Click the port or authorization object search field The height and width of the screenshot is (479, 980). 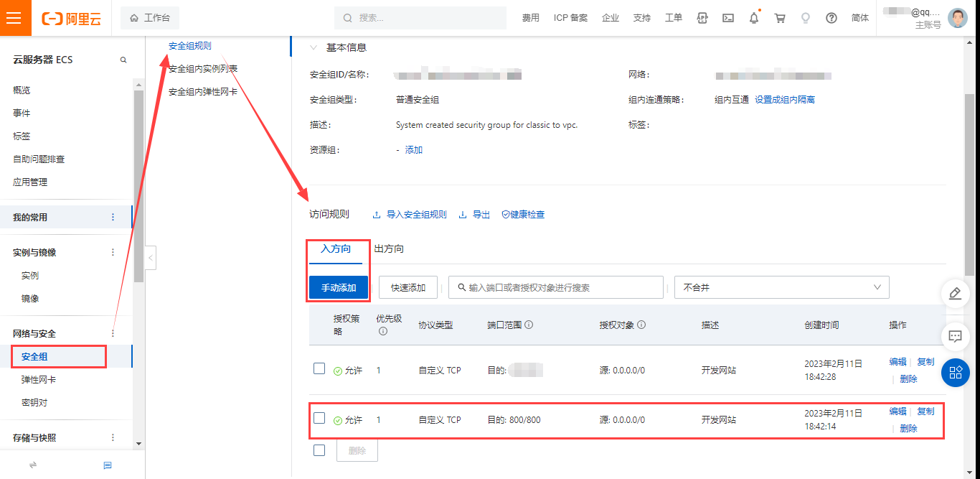coord(556,287)
